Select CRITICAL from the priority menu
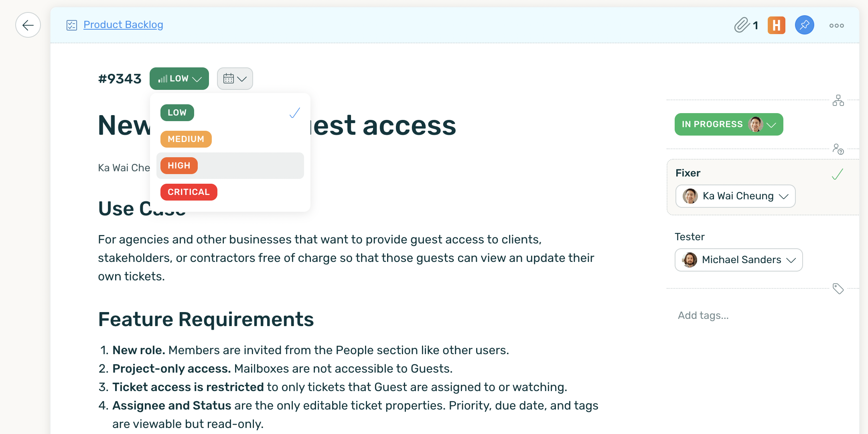Viewport: 868px width, 434px height. coord(189,192)
